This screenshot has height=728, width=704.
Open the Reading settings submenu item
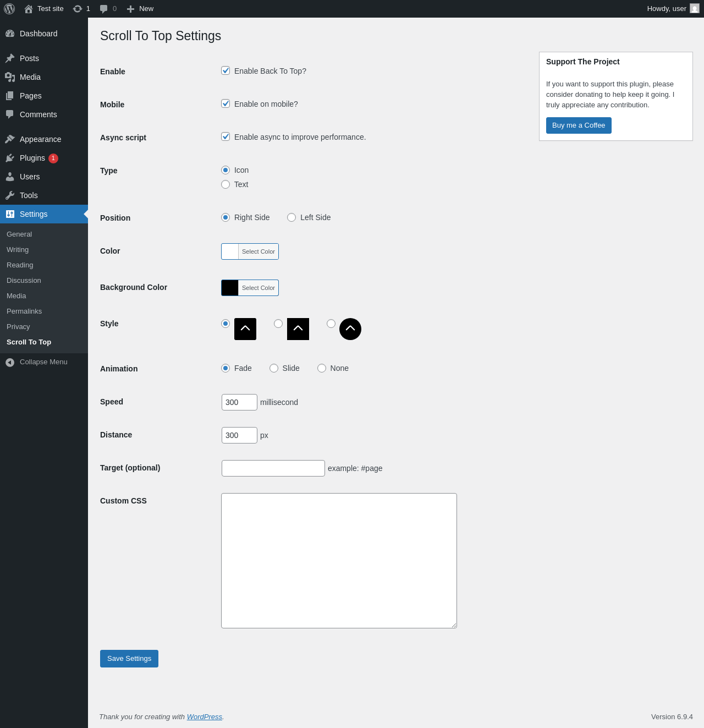coord(20,265)
